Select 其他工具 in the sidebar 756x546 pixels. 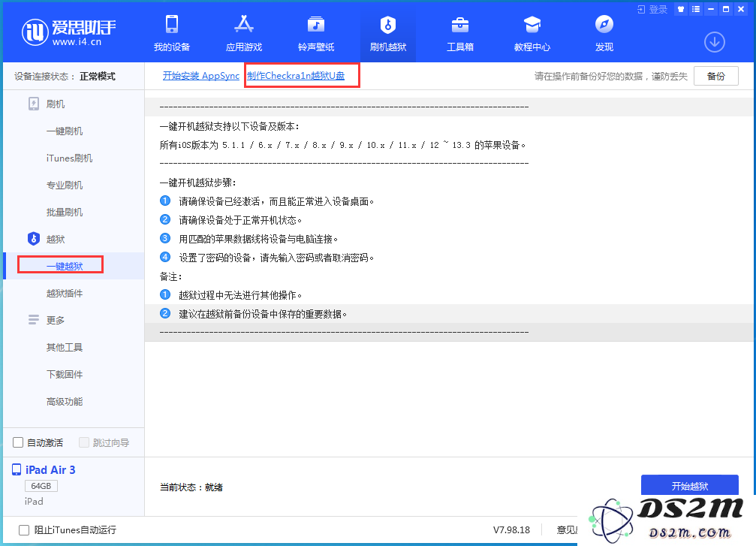[x=65, y=347]
